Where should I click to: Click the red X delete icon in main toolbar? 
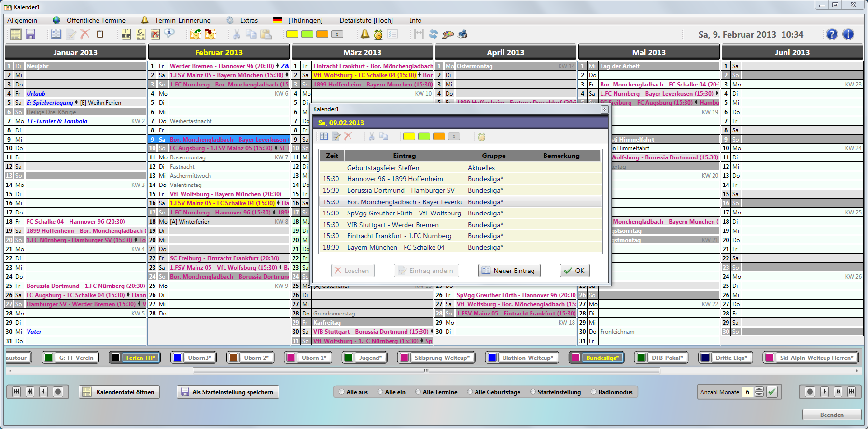pyautogui.click(x=85, y=34)
